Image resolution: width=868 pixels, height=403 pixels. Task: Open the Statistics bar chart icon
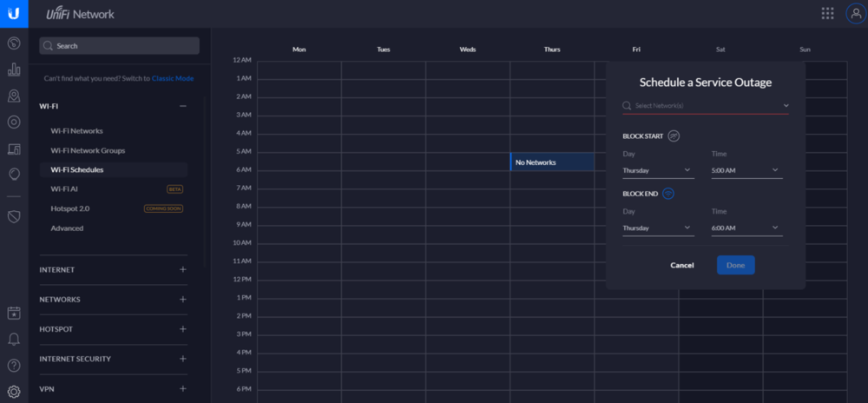pos(14,69)
